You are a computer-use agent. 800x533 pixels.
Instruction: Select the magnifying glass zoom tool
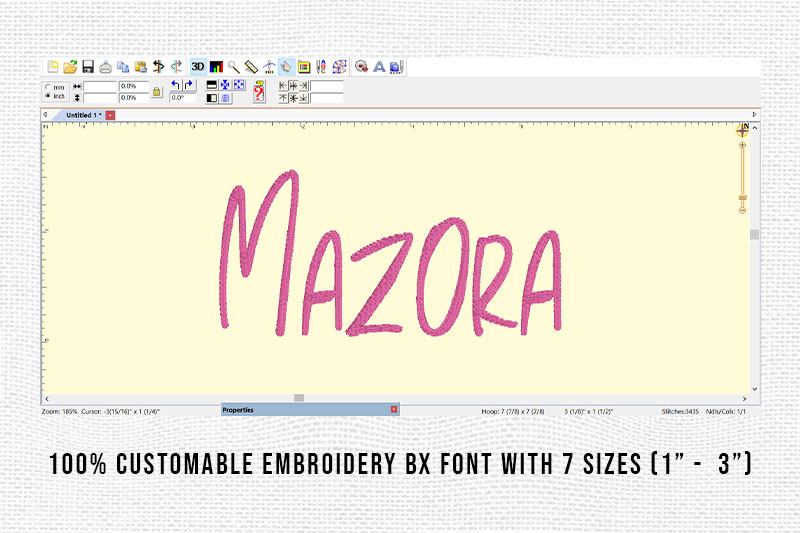pyautogui.click(x=234, y=67)
